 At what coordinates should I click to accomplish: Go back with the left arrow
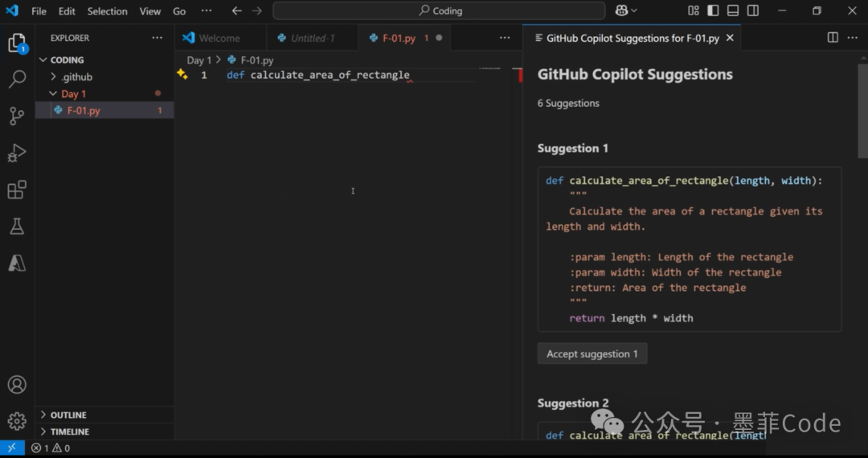(236, 10)
